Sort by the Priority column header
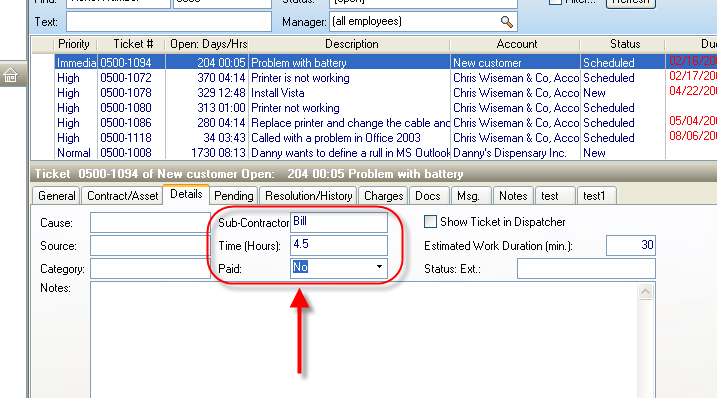 click(73, 44)
